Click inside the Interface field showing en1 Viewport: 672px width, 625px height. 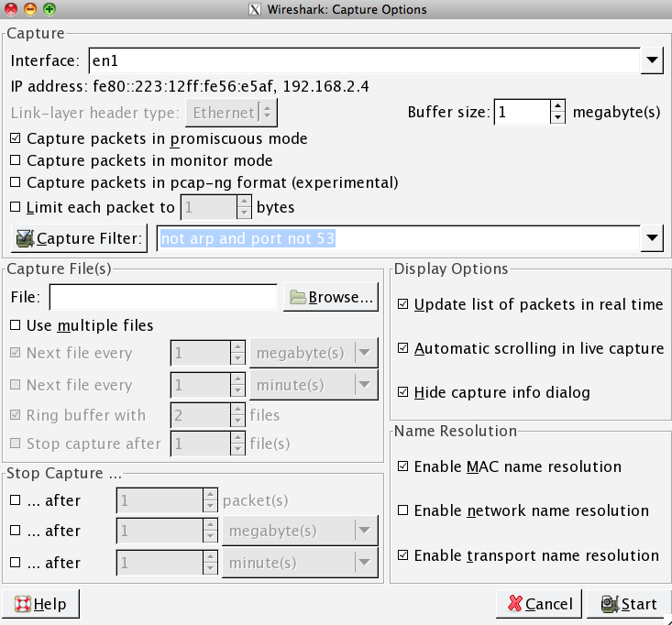(365, 60)
